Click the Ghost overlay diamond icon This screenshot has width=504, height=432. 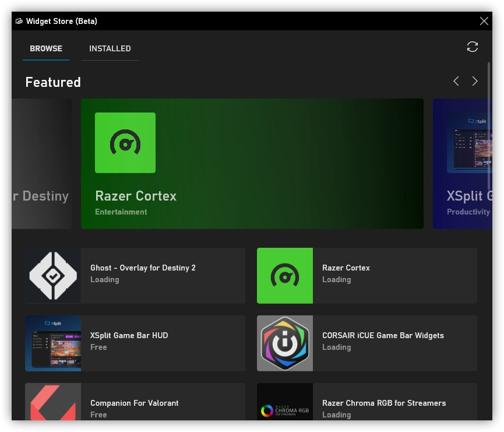53,276
